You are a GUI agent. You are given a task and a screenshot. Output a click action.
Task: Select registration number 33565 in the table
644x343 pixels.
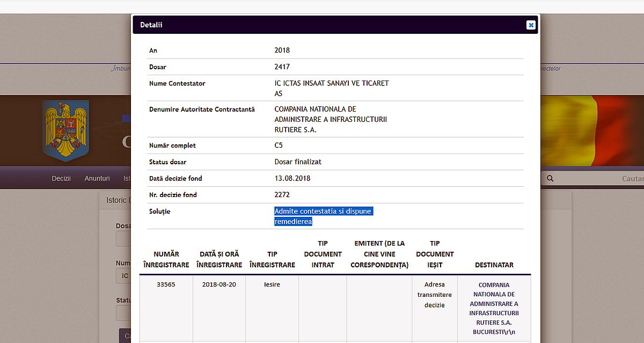(166, 284)
